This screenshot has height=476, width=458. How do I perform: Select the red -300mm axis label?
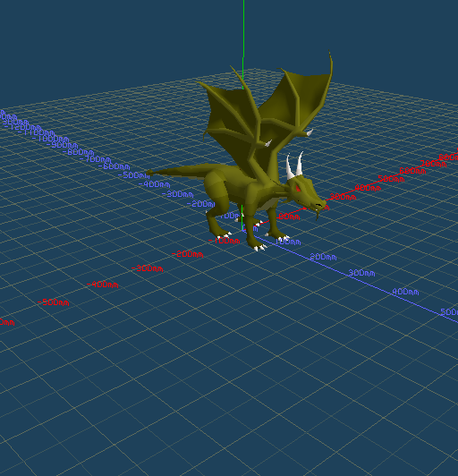(148, 268)
